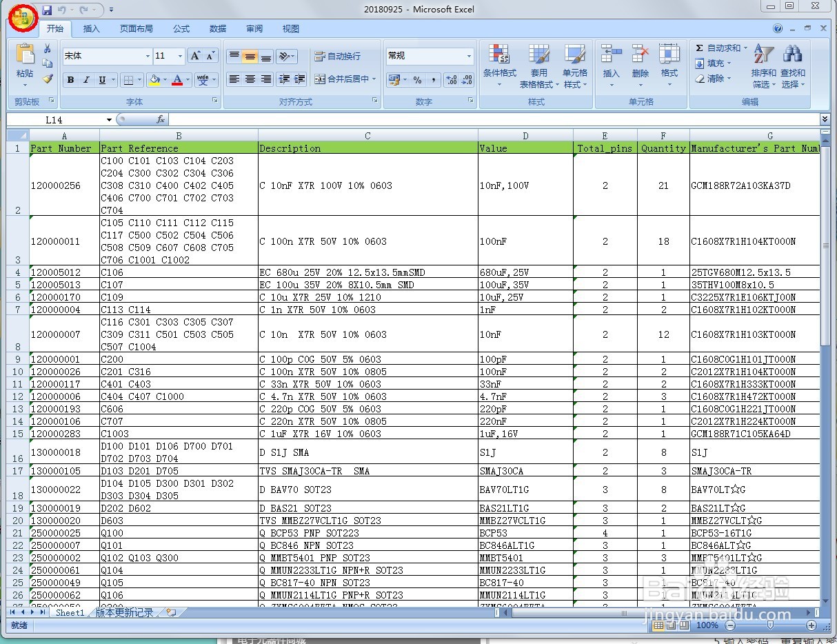Toggle middle vertical alignment
837x644 pixels.
[250, 56]
